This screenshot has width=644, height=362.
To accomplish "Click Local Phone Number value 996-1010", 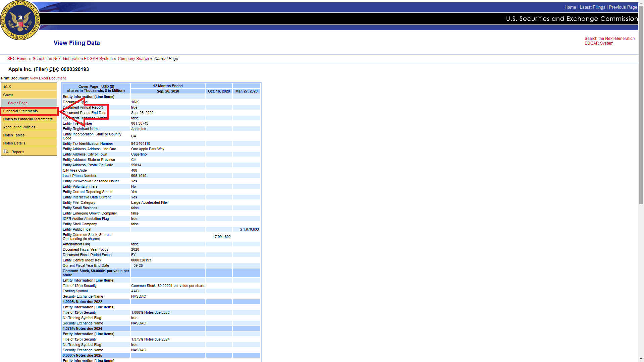I will (x=139, y=176).
